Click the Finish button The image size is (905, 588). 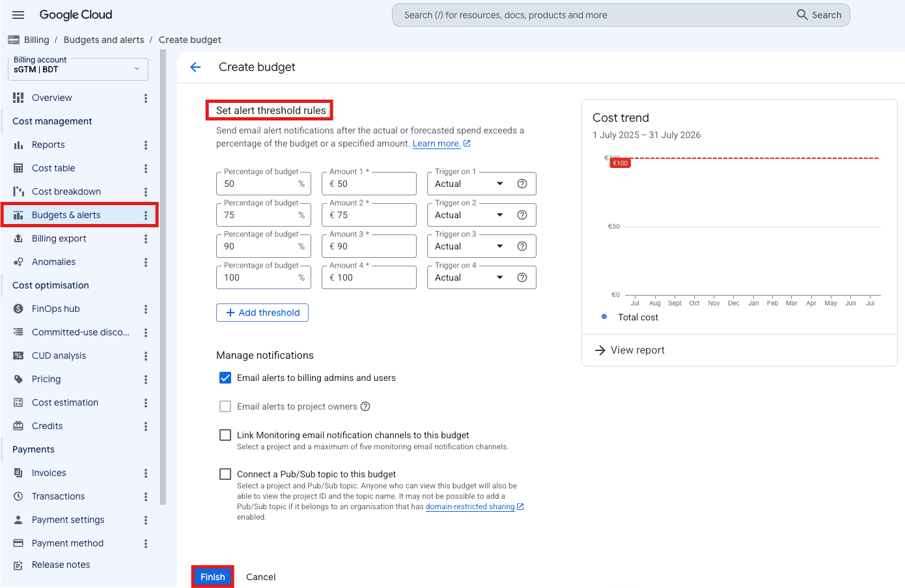(x=213, y=577)
